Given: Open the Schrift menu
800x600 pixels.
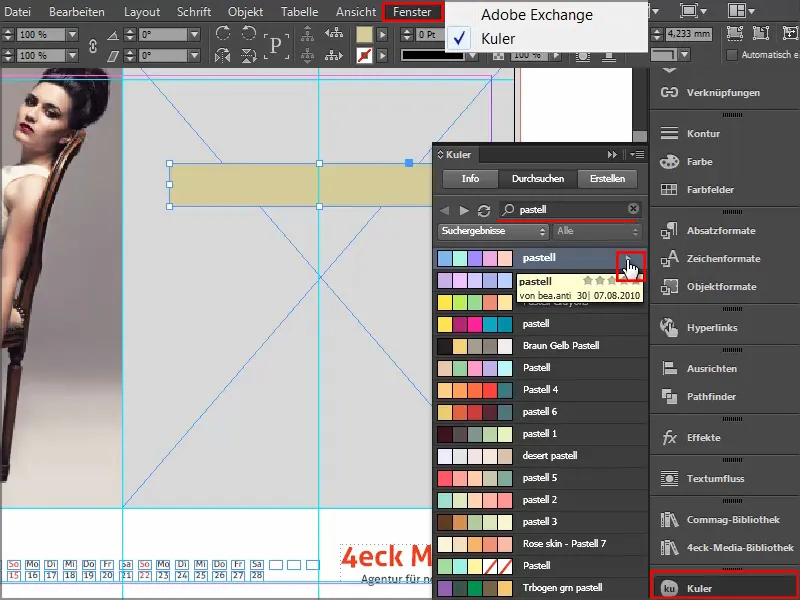Looking at the screenshot, I should (x=194, y=11).
